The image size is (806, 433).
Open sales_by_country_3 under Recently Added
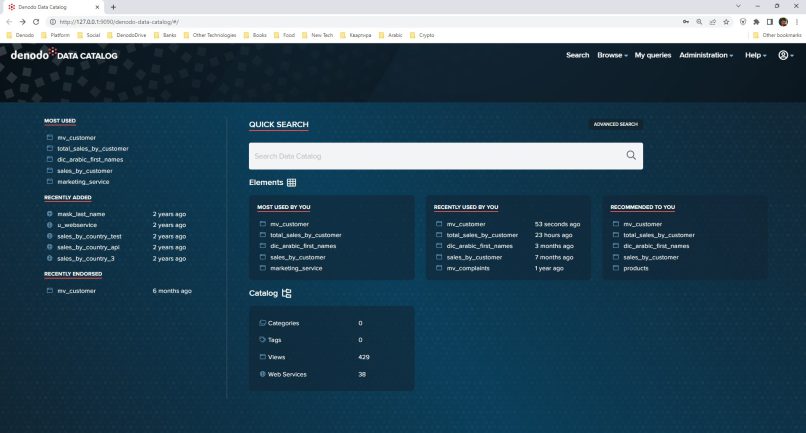pos(85,258)
